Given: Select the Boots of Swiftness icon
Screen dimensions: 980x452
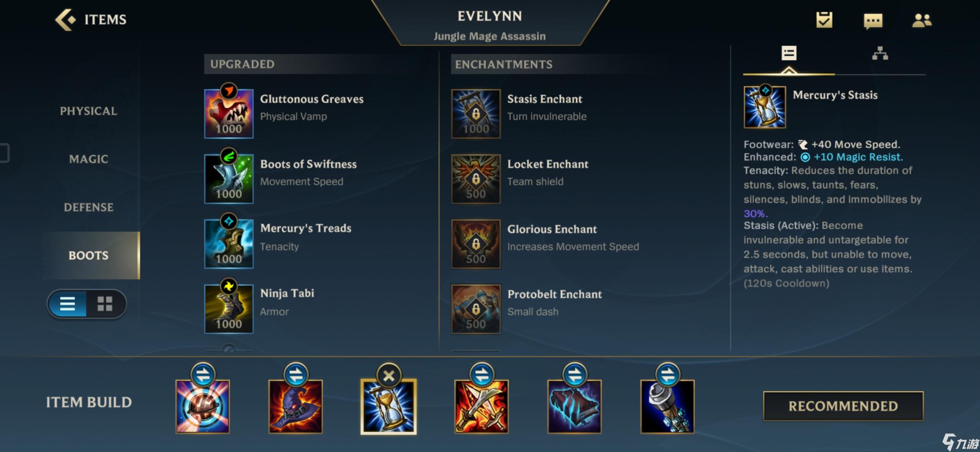Looking at the screenshot, I should pos(229,178).
